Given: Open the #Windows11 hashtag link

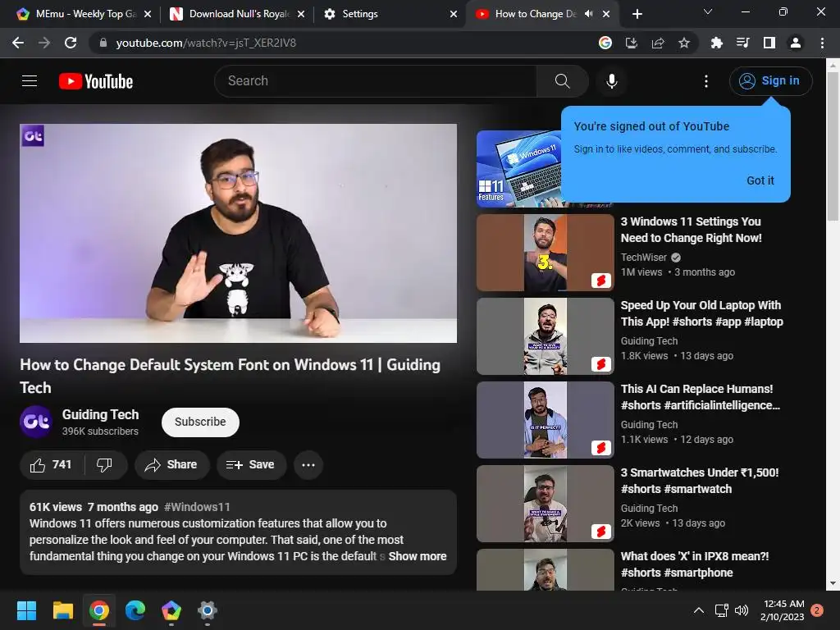Looking at the screenshot, I should [197, 507].
